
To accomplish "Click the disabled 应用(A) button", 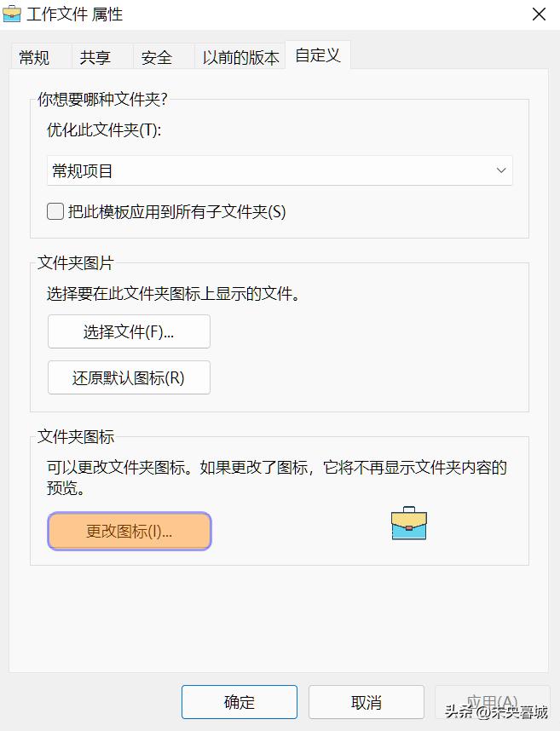I will click(493, 702).
